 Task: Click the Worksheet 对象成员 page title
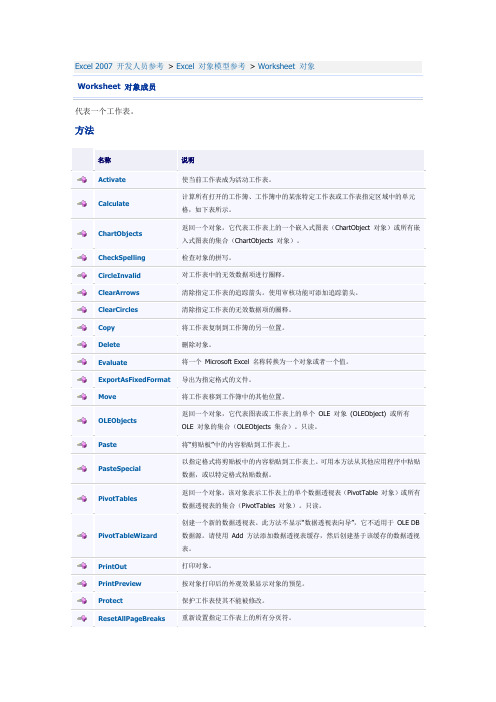[x=116, y=86]
